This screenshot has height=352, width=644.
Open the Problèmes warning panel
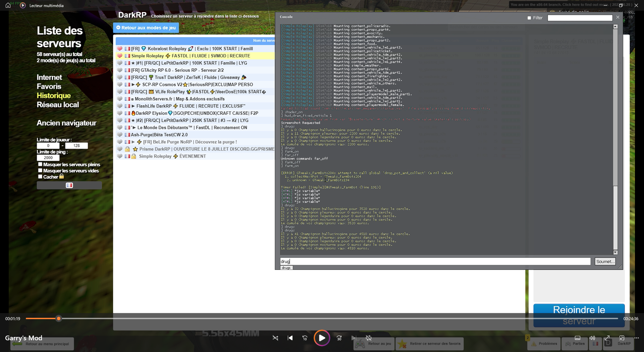tap(544, 344)
